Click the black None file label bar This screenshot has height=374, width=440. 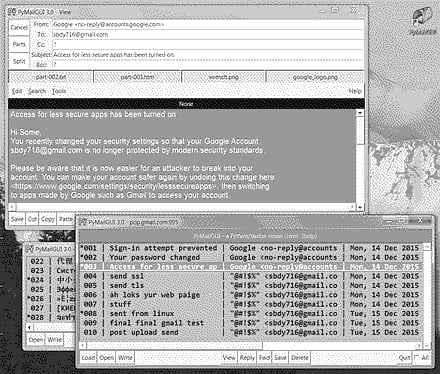pyautogui.click(x=186, y=104)
